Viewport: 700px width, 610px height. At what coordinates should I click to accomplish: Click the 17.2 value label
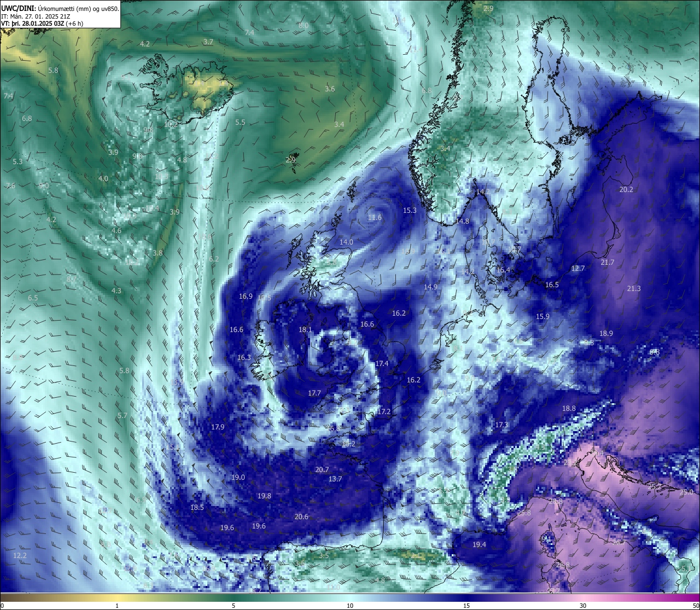384,411
